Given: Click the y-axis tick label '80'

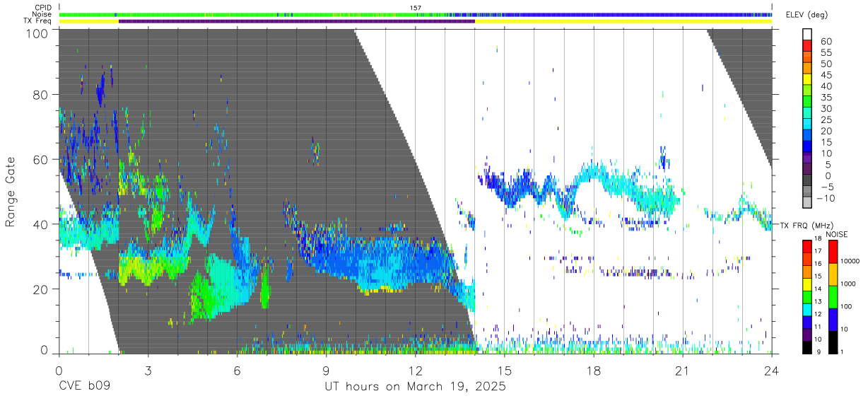Looking at the screenshot, I should 41,94.
